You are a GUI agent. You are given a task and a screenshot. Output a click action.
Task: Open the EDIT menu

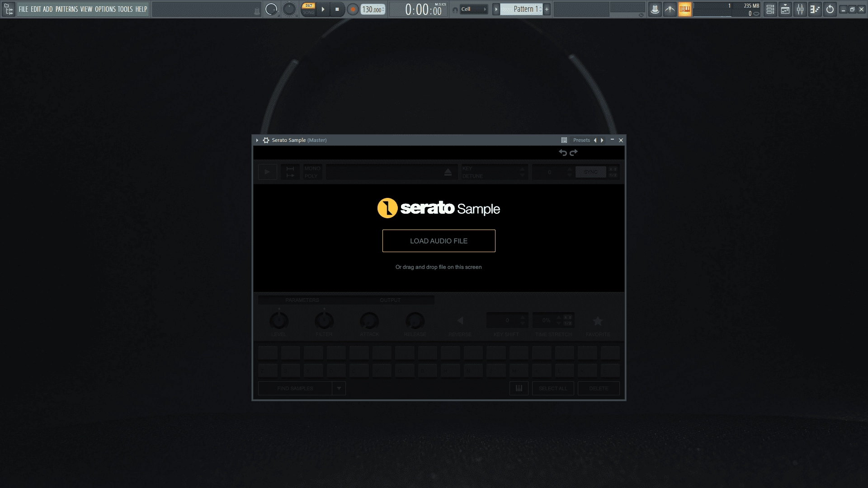coord(36,9)
